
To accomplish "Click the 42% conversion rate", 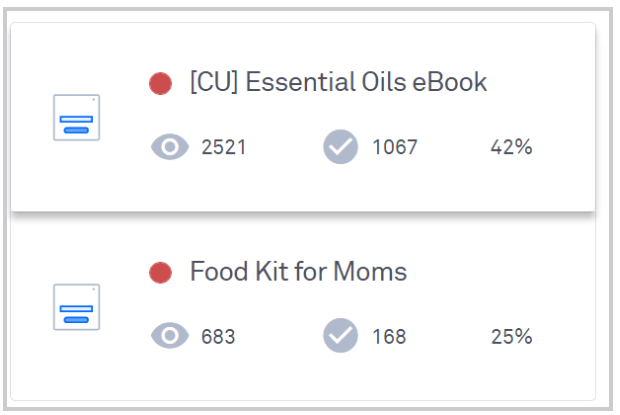I will point(511,147).
